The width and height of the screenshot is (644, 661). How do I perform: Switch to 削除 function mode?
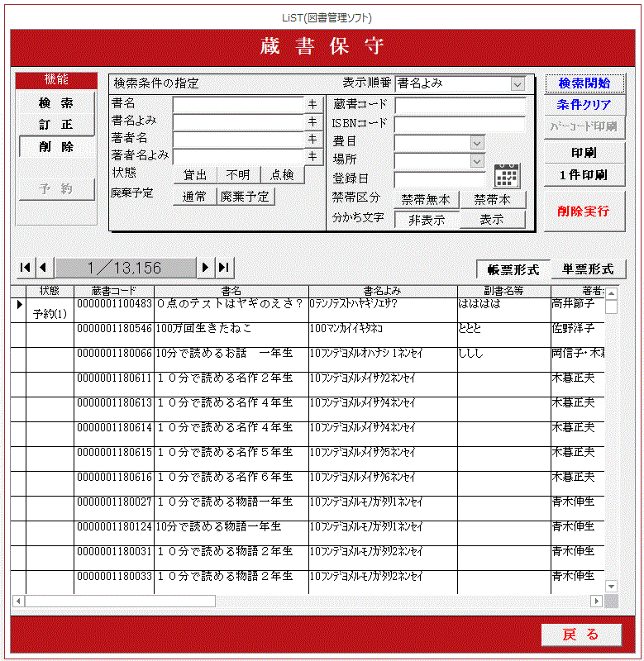tap(56, 147)
